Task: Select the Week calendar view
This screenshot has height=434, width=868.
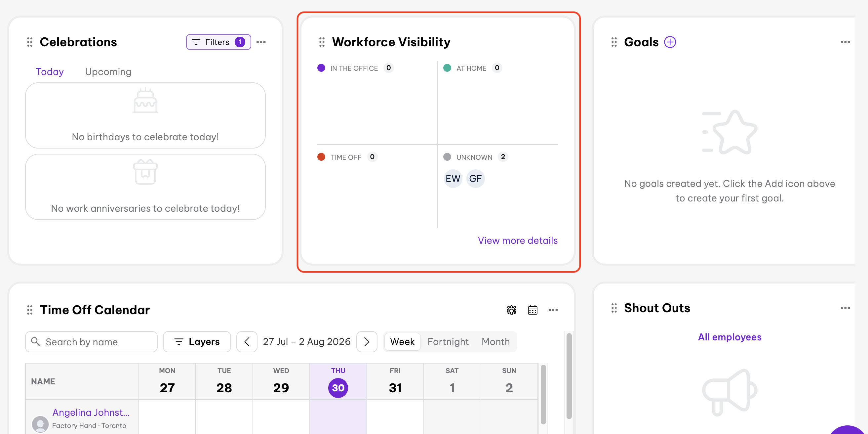Action: (x=402, y=342)
